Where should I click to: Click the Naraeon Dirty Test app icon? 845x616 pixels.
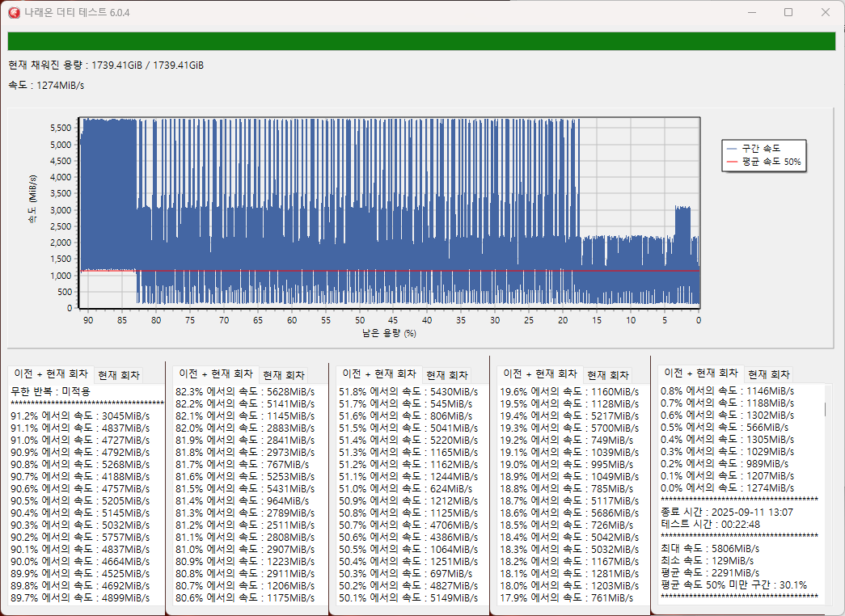(x=14, y=12)
